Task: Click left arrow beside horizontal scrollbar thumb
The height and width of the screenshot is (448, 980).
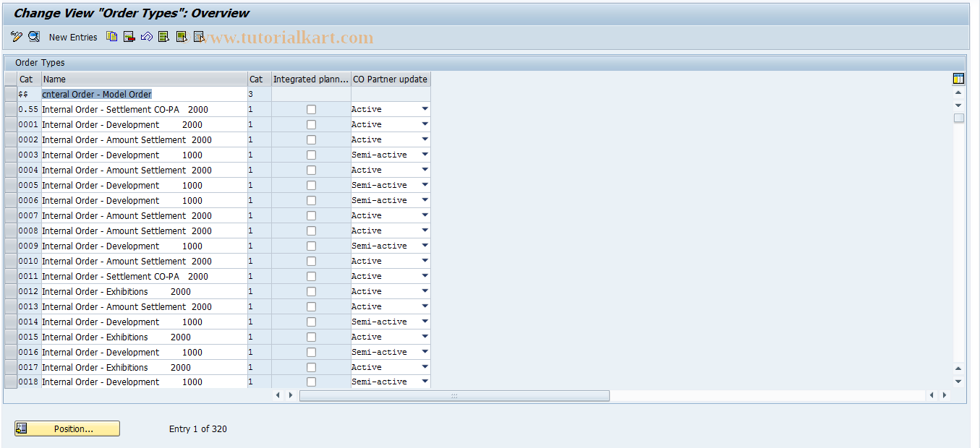Action: [x=279, y=395]
